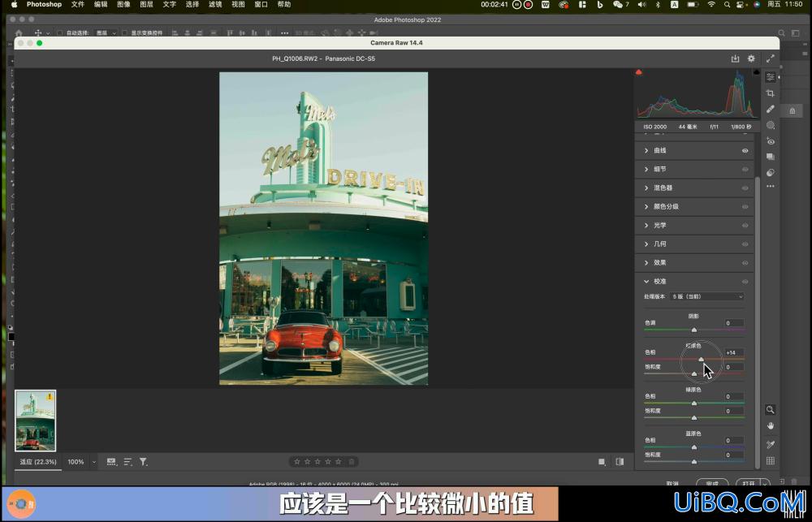Open the Edit adjustments panel icon
This screenshot has width=812, height=522.
771,77
